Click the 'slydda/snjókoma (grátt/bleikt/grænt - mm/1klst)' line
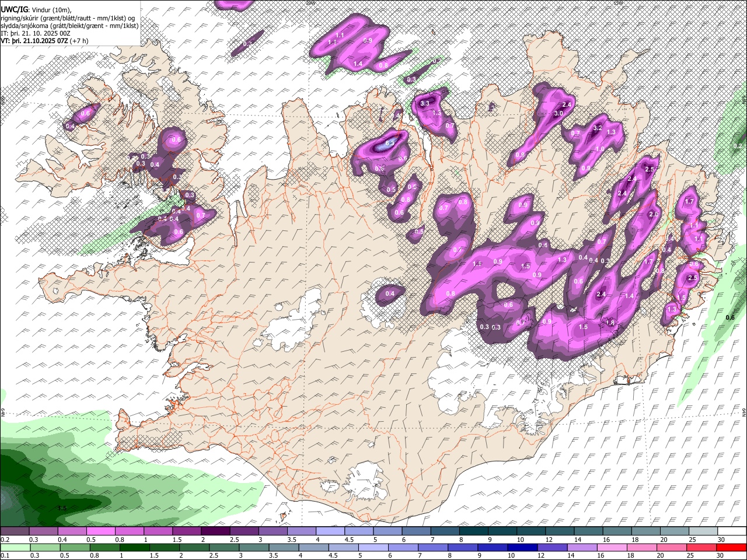This screenshot has height=560, width=747. click(x=69, y=26)
